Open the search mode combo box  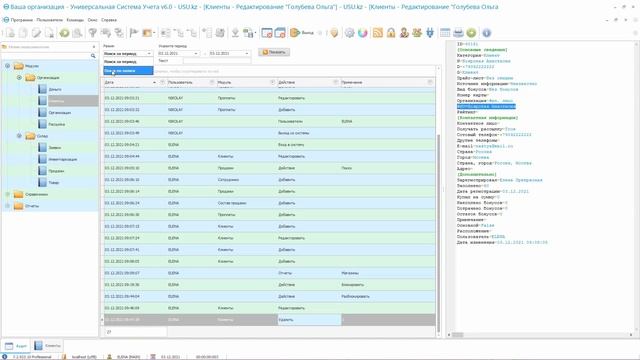[128, 53]
